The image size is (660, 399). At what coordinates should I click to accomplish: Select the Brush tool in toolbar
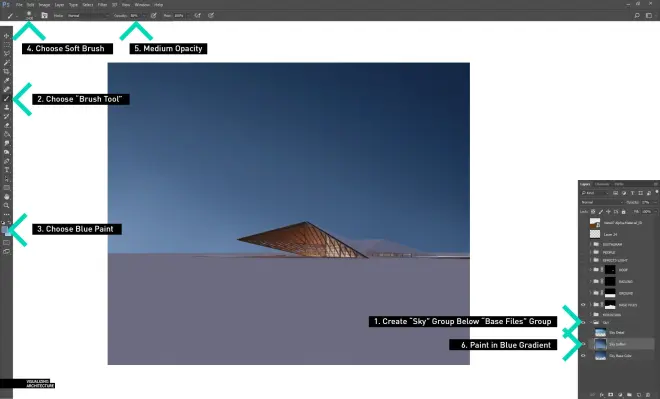click(x=6, y=98)
